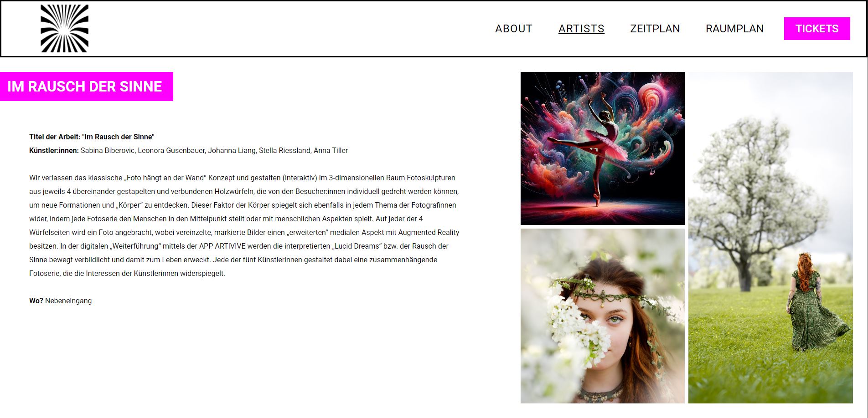Open the portrait with flower crown photo

pyautogui.click(x=603, y=316)
